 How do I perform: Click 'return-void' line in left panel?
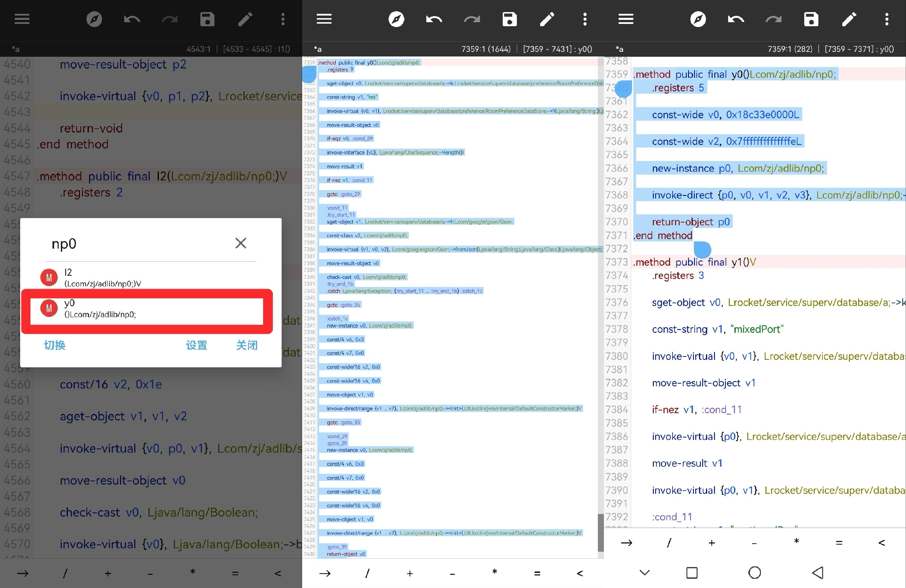tap(91, 128)
